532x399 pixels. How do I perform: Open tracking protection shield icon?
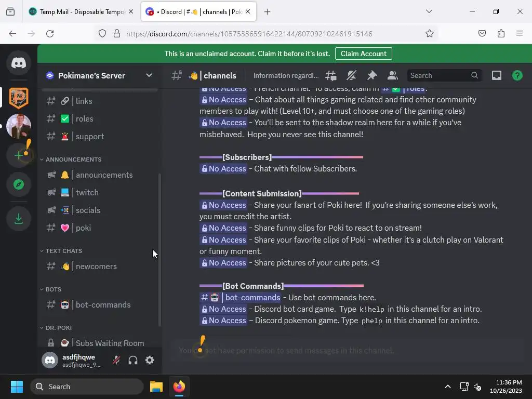pyautogui.click(x=102, y=34)
